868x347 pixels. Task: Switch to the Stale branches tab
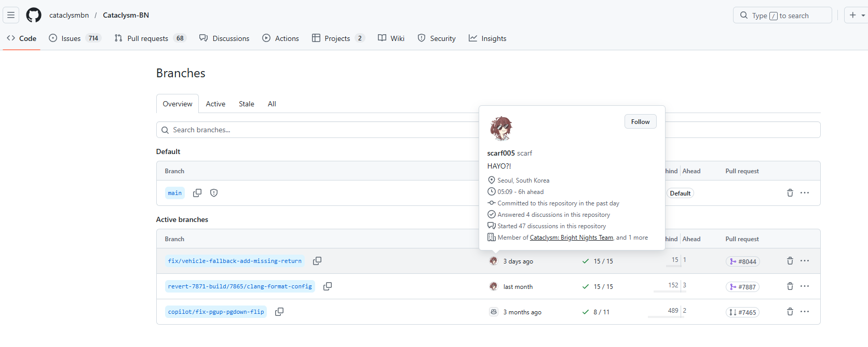247,104
